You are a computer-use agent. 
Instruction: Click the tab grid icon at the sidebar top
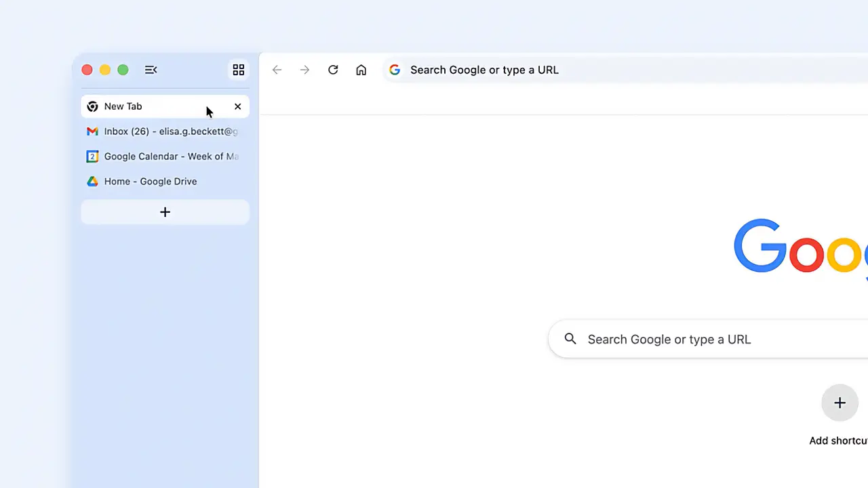pyautogui.click(x=238, y=70)
